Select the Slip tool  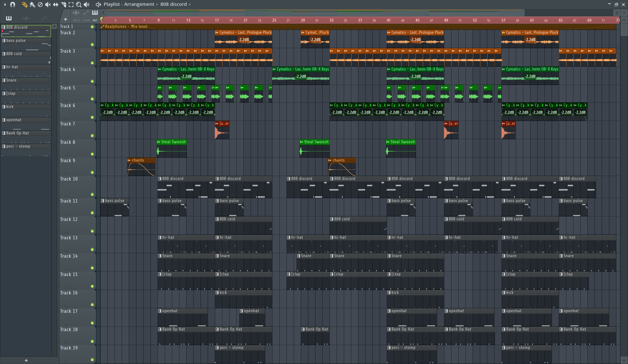[56, 4]
